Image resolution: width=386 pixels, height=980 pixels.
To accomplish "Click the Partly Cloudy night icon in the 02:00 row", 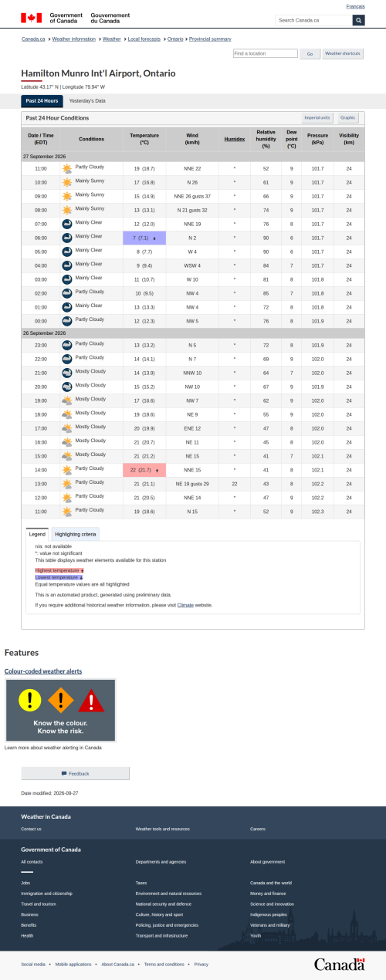I will click(67, 293).
